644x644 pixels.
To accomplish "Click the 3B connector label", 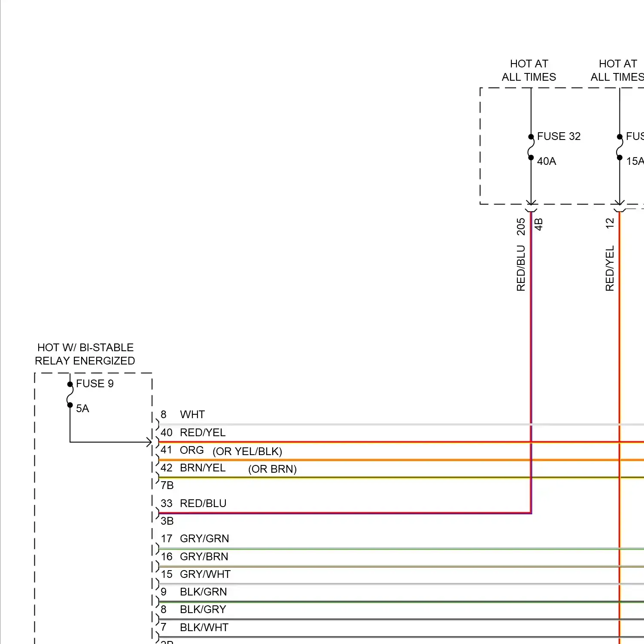I will (x=167, y=521).
